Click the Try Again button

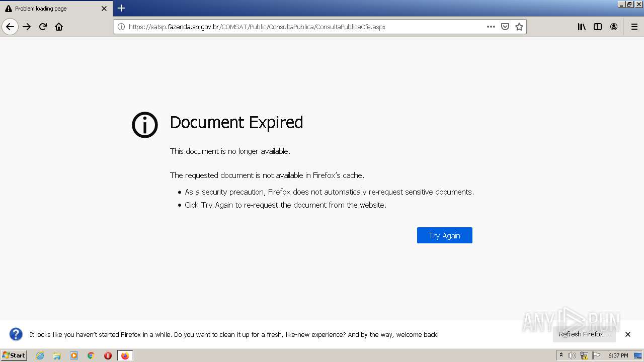[x=444, y=235]
